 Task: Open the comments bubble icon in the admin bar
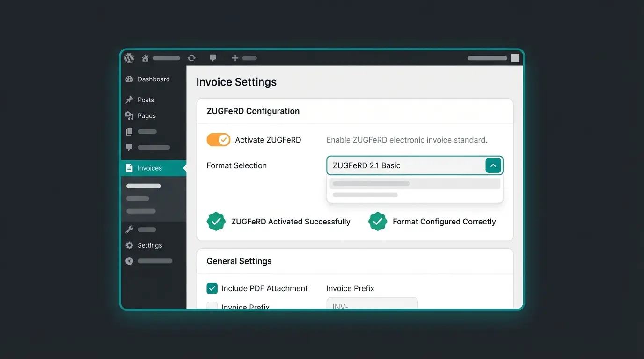click(x=213, y=58)
